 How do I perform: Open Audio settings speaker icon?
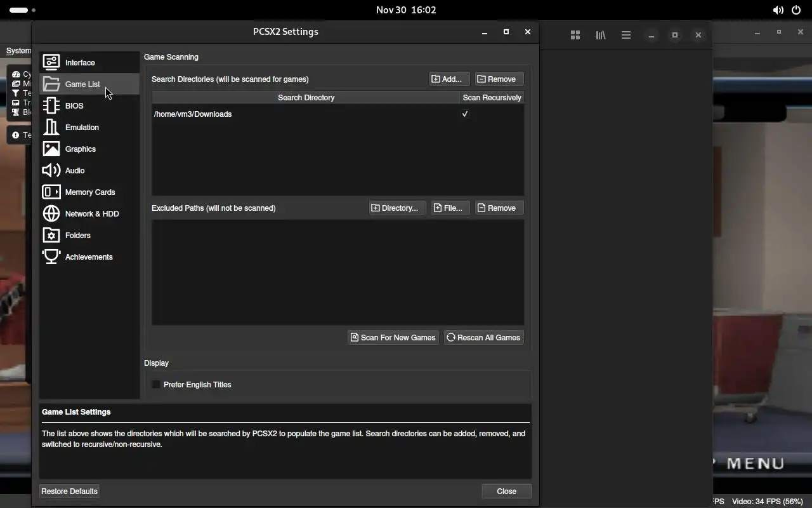(x=51, y=170)
